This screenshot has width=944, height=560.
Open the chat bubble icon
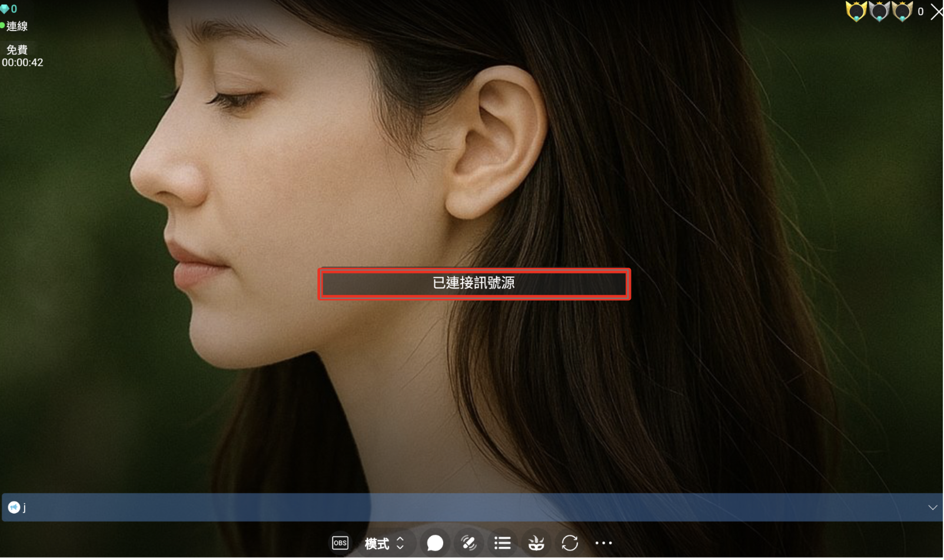point(435,543)
